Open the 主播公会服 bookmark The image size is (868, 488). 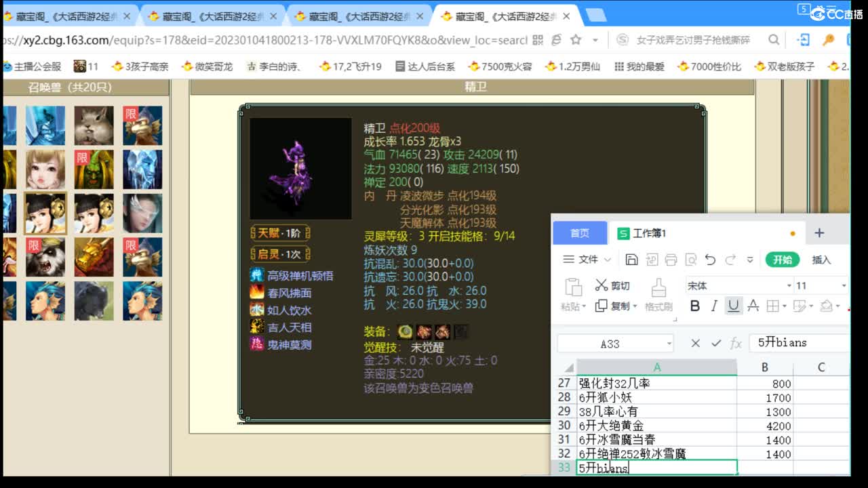click(32, 66)
